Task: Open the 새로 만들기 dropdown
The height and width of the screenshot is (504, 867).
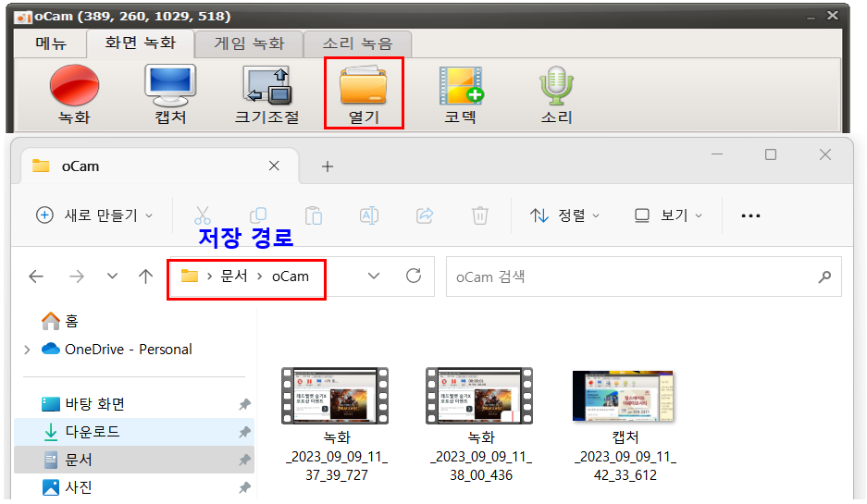Action: click(x=94, y=215)
